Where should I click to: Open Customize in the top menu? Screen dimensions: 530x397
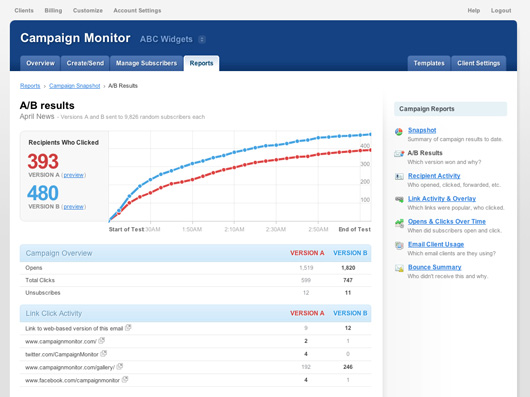click(88, 10)
